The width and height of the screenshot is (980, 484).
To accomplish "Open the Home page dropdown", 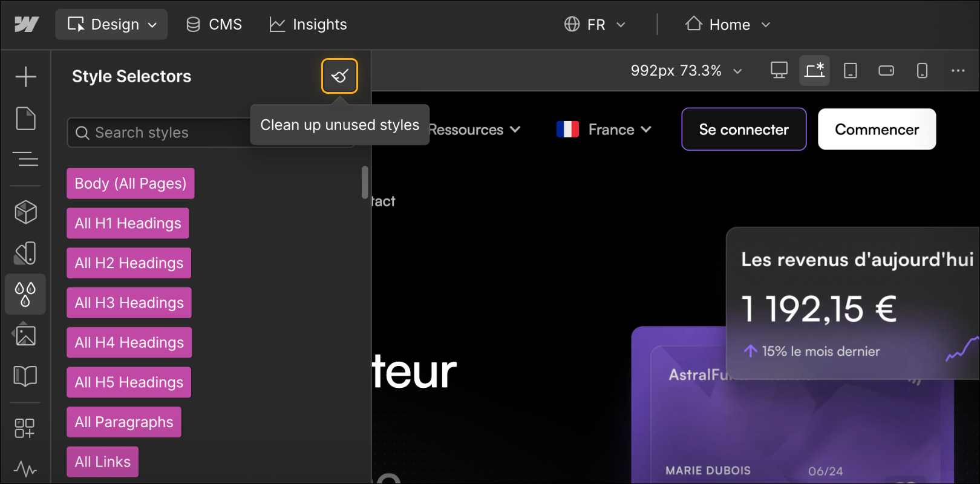I will [728, 25].
